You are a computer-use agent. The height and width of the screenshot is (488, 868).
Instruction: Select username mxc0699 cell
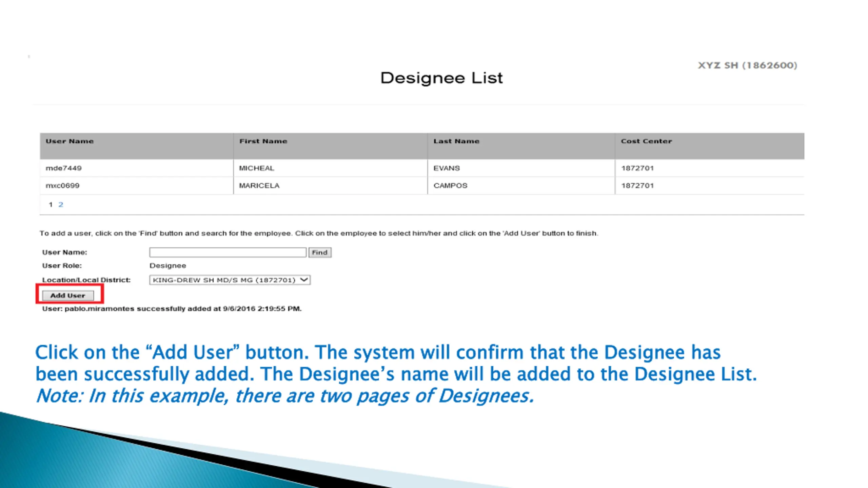[137, 186]
